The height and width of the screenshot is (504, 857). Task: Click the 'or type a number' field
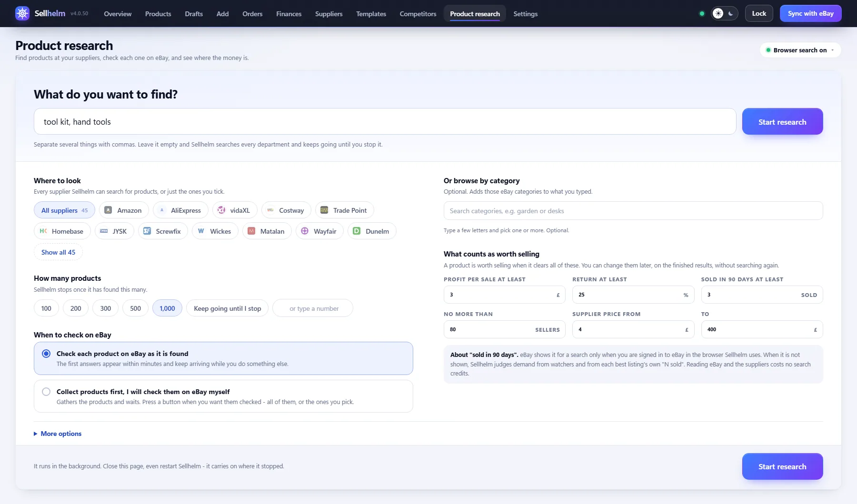313,308
